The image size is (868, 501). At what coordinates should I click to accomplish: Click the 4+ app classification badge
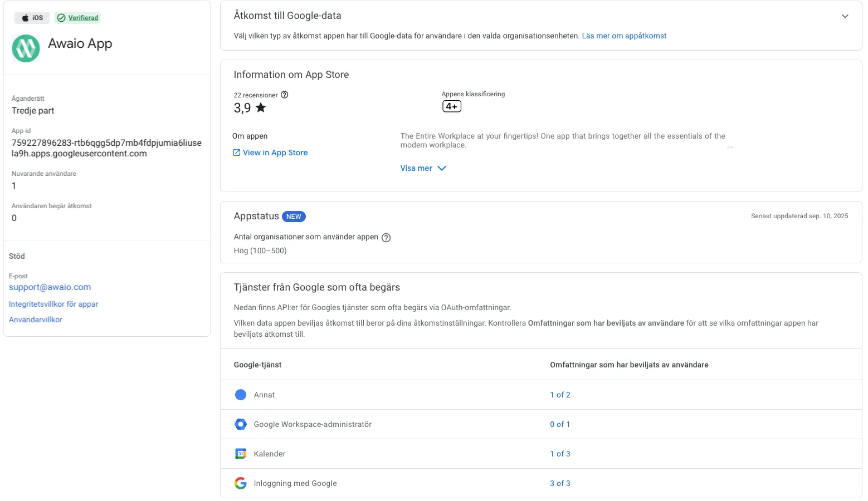point(452,106)
